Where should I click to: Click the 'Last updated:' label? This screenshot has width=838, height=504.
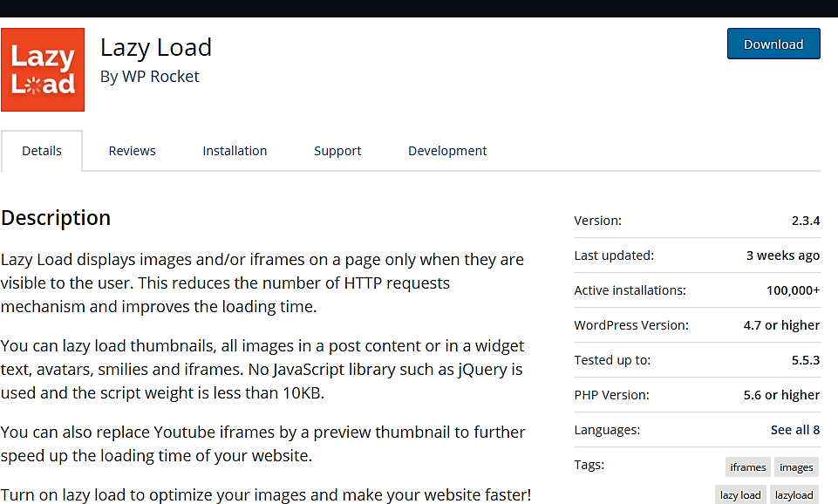pos(614,255)
